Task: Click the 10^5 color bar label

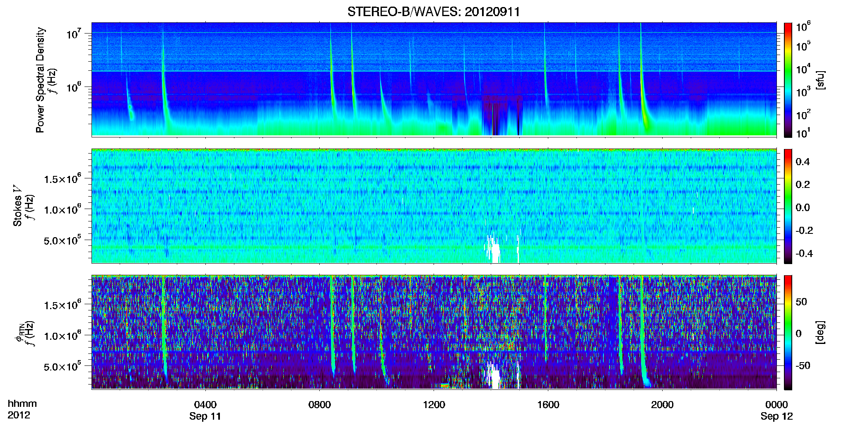Action: click(x=803, y=46)
